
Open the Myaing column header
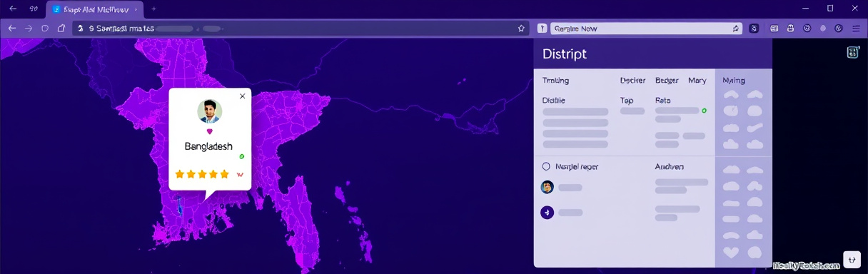[x=734, y=81]
